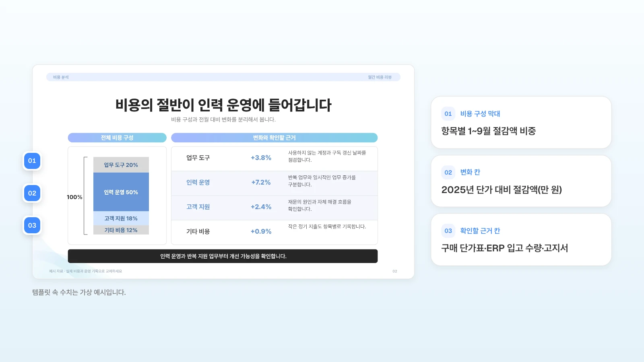Click the 비용 분석 label in the top bar
The image size is (644, 362).
61,77
